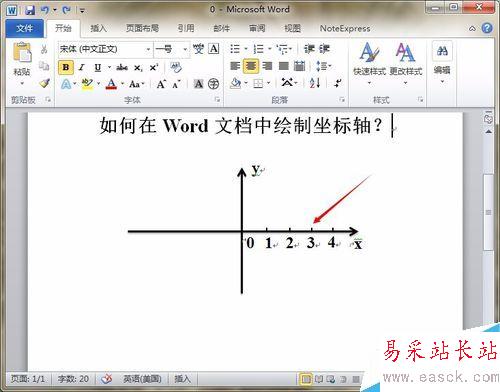Click the Shading paint bucket icon
Image resolution: width=500 pixels, height=392 pixels.
point(235,83)
